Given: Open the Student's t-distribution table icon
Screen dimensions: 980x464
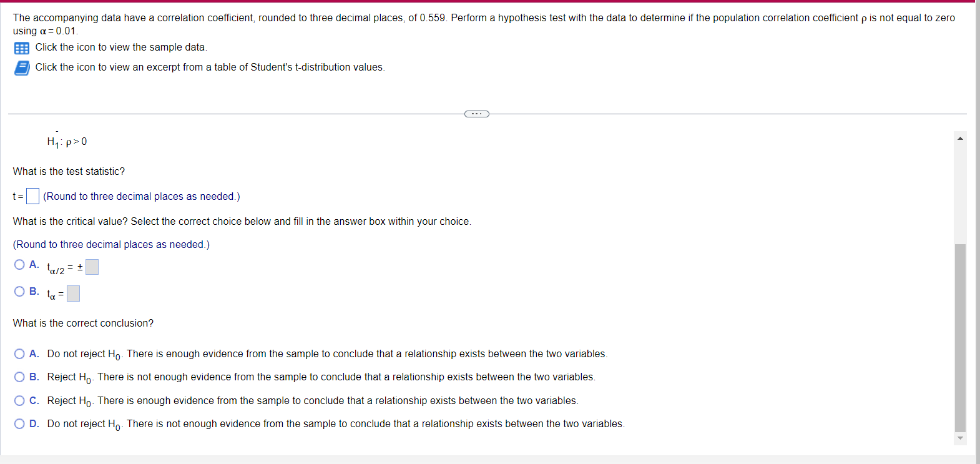Looking at the screenshot, I should [x=21, y=67].
